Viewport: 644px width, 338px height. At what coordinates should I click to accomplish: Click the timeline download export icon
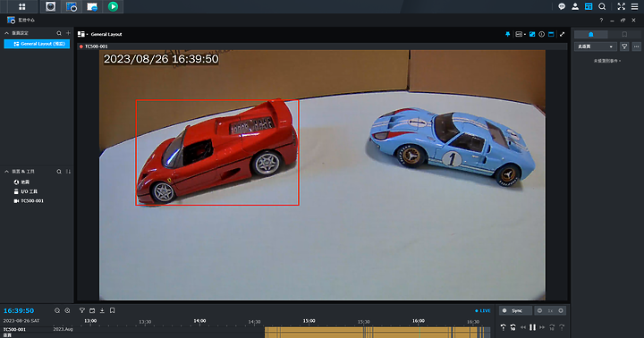point(102,311)
